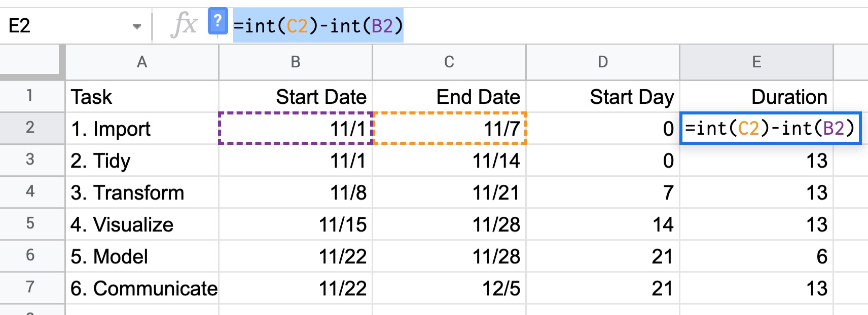Click the Duration cell showing 6
The height and width of the screenshot is (315, 868).
(x=756, y=256)
